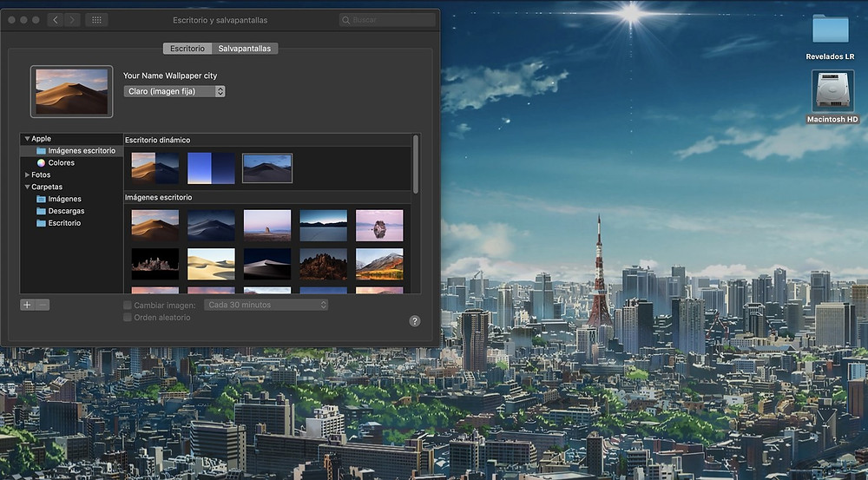
Task: Select the bright sand dunes wallpaper
Action: (x=211, y=264)
